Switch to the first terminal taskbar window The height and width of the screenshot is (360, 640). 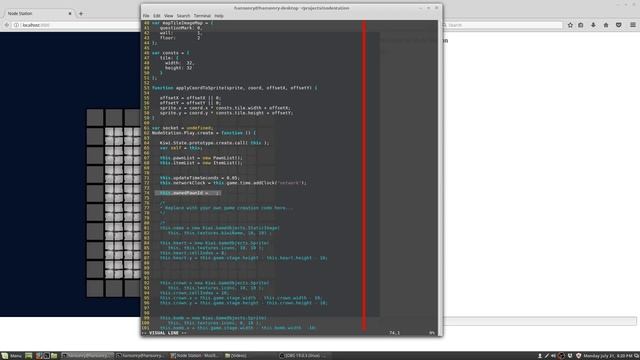coord(87,356)
